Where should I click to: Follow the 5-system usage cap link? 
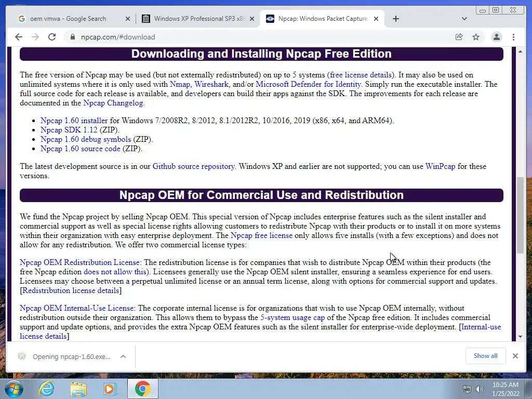(x=292, y=317)
